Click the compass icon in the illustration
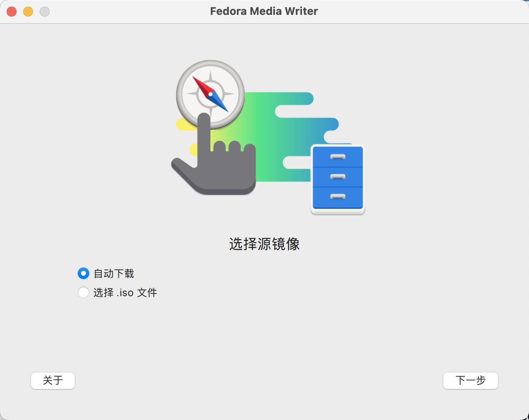 210,94
